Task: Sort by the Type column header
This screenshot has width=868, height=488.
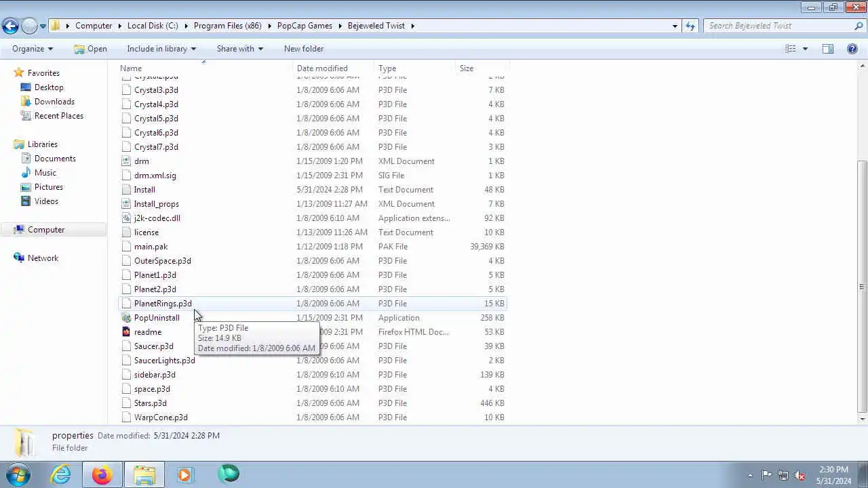Action: pyautogui.click(x=415, y=68)
